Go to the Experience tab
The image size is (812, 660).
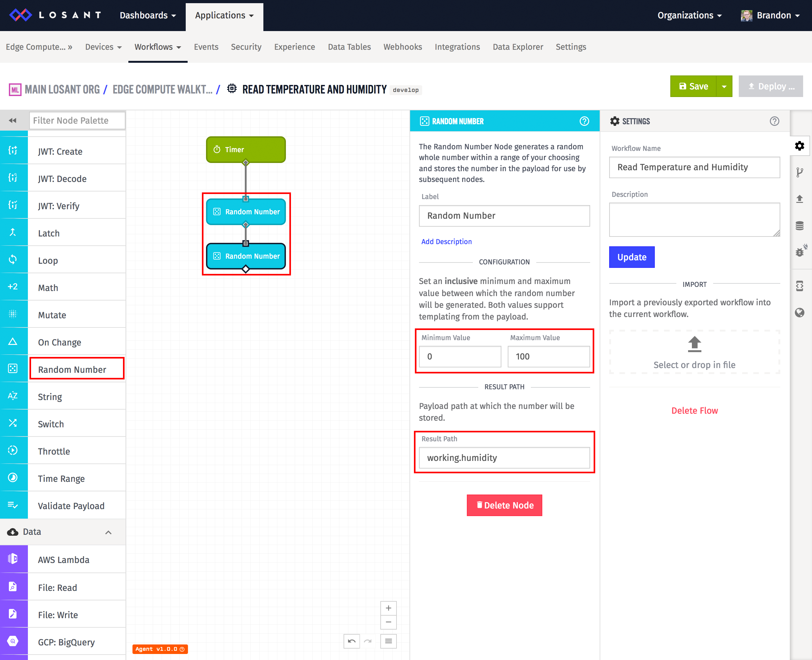point(295,47)
